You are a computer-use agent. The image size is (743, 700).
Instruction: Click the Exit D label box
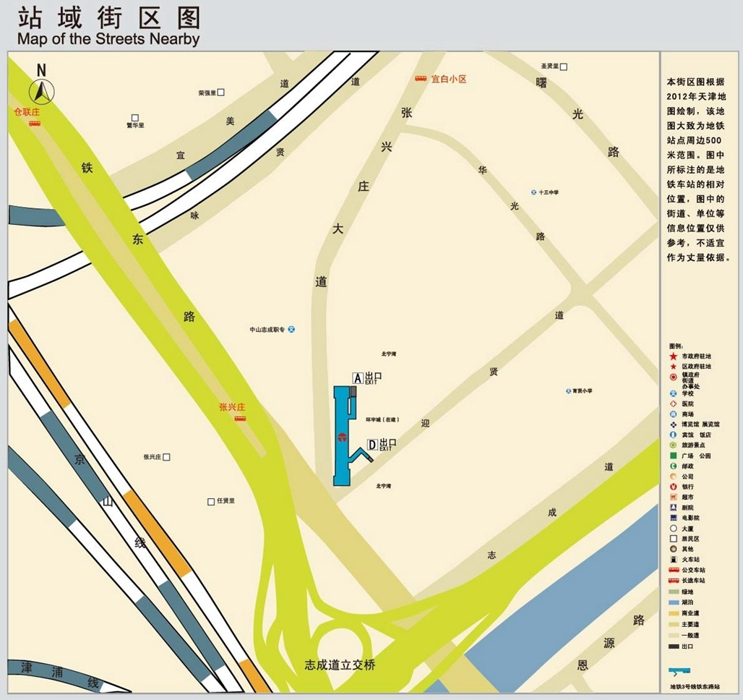[x=372, y=445]
